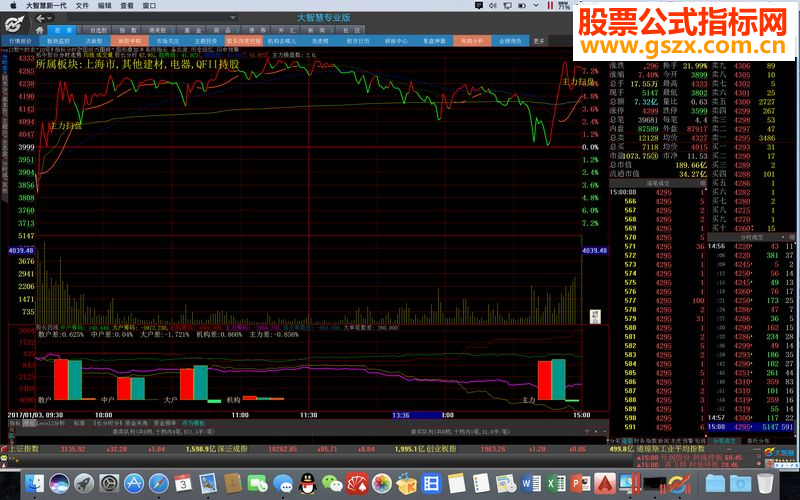Screen dimensions: 800x500
Task: Click the 创业板指 entry in status bar
Action: 441,449
